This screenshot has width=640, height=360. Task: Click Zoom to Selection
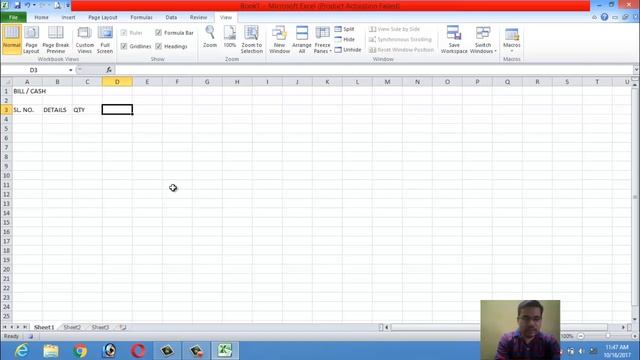[x=251, y=39]
